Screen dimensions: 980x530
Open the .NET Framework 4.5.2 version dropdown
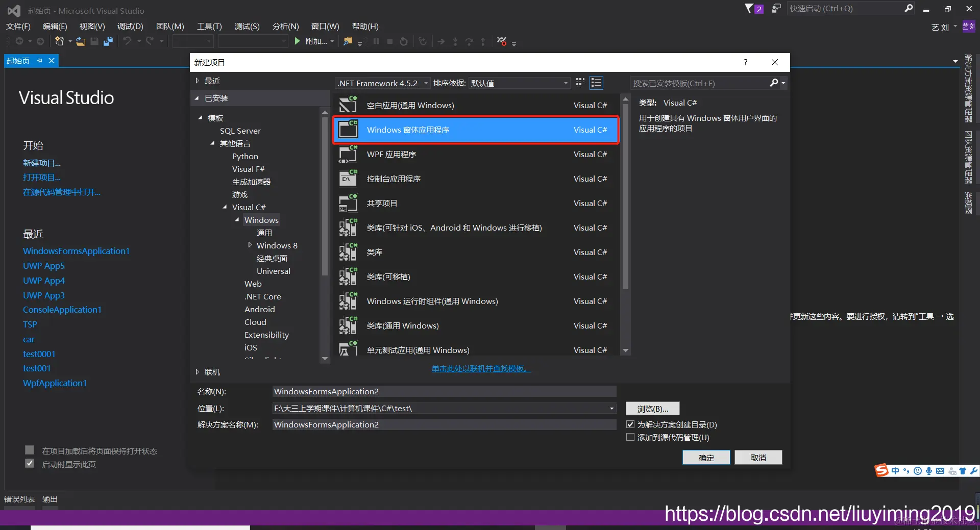click(x=383, y=83)
